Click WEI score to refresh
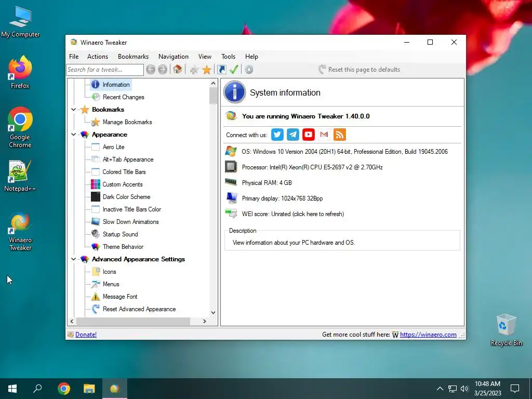The width and height of the screenshot is (532, 399). pos(293,214)
